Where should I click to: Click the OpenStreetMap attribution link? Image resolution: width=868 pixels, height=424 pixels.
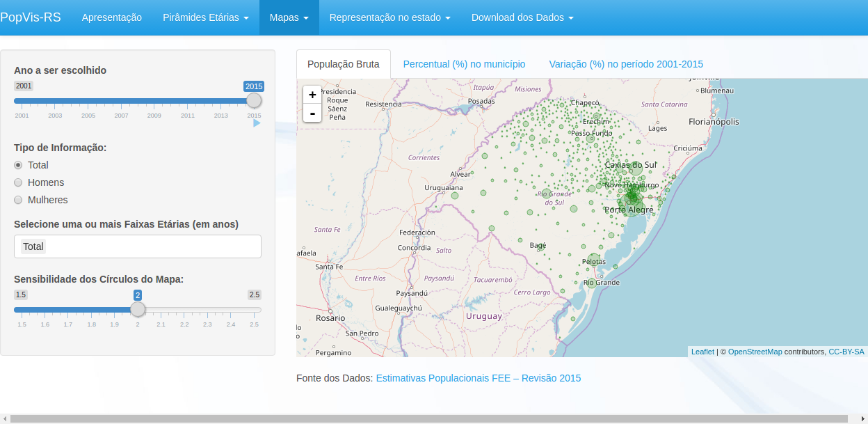click(755, 352)
